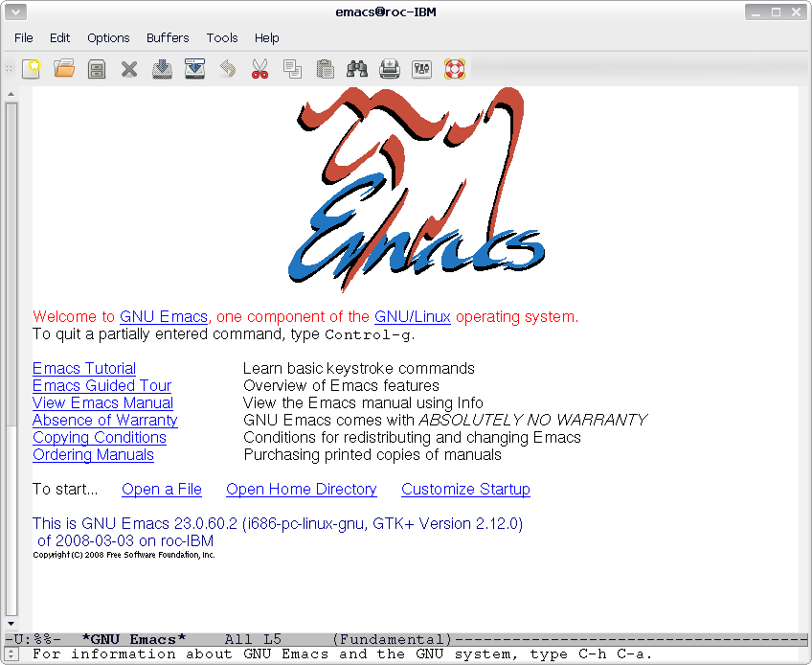This screenshot has height=665, width=812.
Task: Click the *GNU Emacs* buffer name in mode line
Action: tap(134, 639)
